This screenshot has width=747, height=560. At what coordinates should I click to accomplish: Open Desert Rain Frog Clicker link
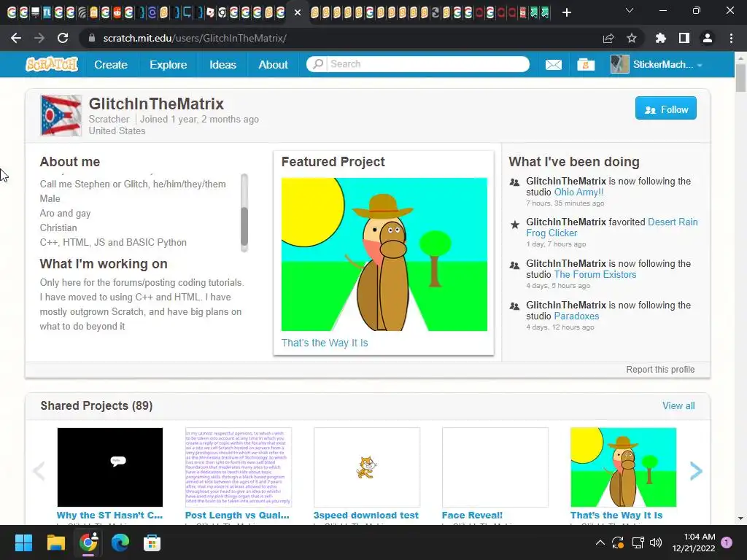[x=612, y=227]
